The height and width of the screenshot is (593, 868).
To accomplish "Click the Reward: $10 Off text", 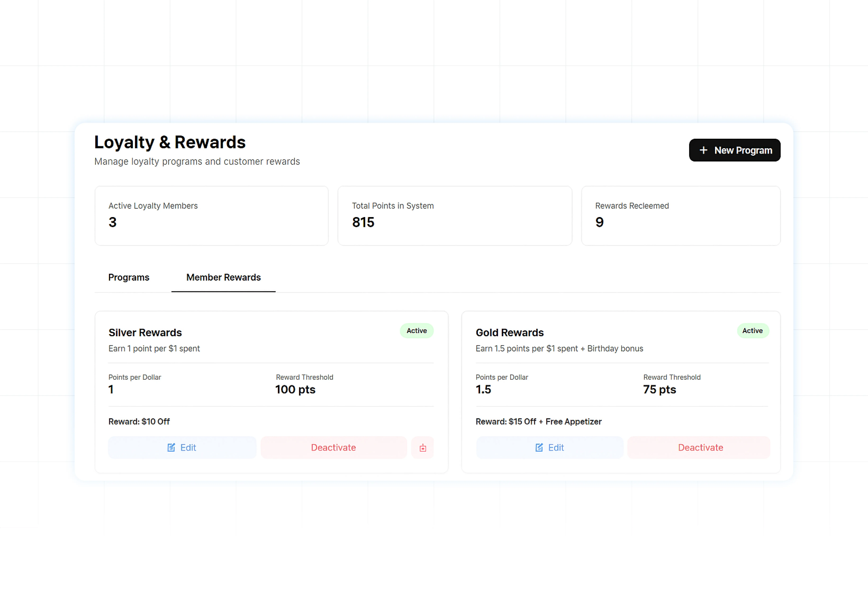I will coord(139,421).
